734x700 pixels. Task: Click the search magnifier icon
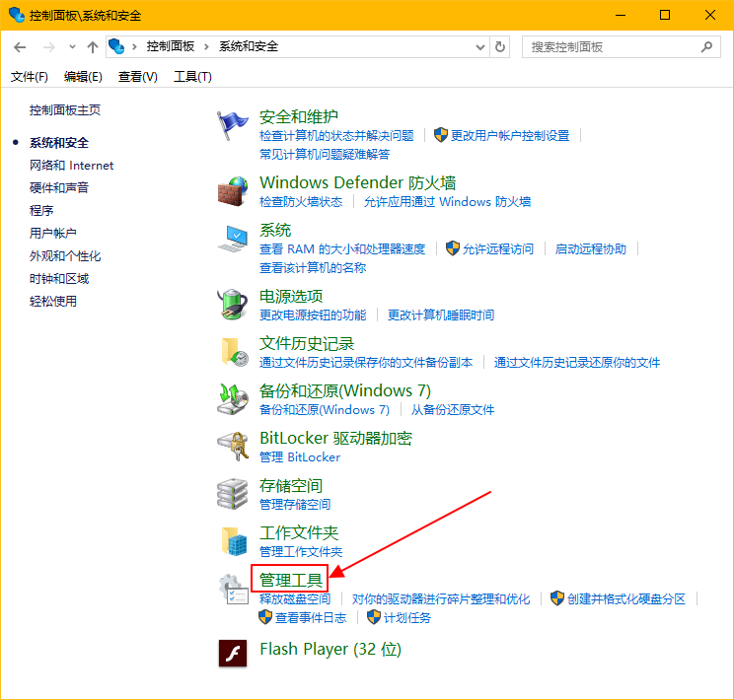point(706,46)
